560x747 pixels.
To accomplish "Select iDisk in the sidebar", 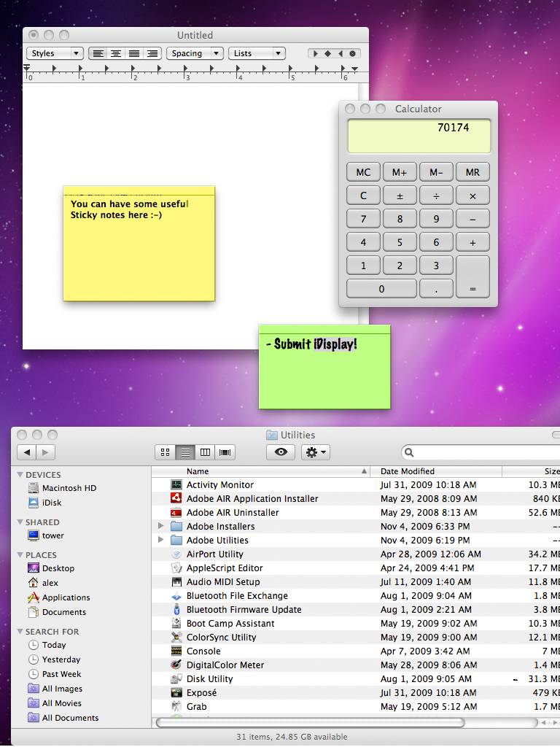I will [44, 503].
